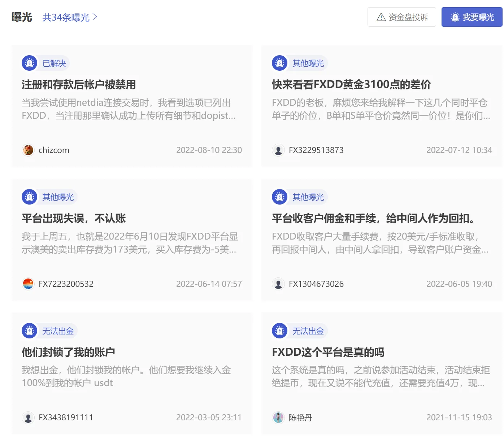Image resolution: width=504 pixels, height=438 pixels.
Task: Click username FX7223200532
Action: 66,284
